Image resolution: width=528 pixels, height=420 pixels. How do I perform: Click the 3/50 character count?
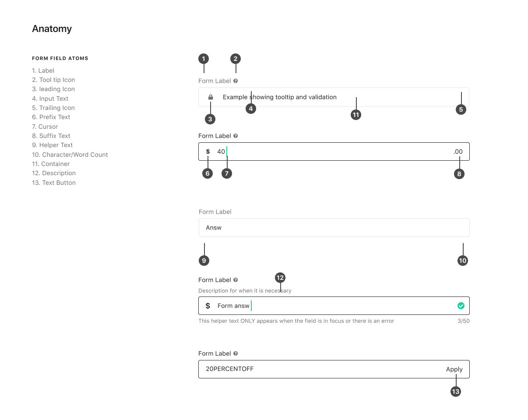(x=464, y=321)
